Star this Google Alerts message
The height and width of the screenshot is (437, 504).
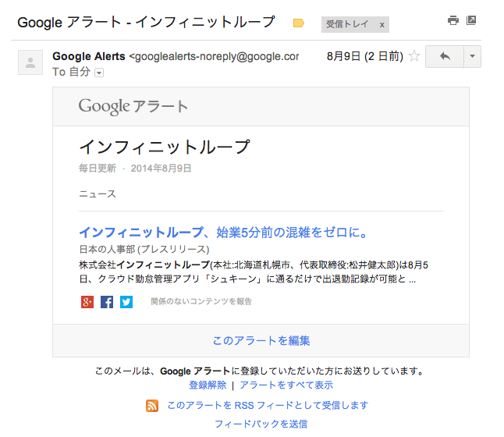point(414,56)
